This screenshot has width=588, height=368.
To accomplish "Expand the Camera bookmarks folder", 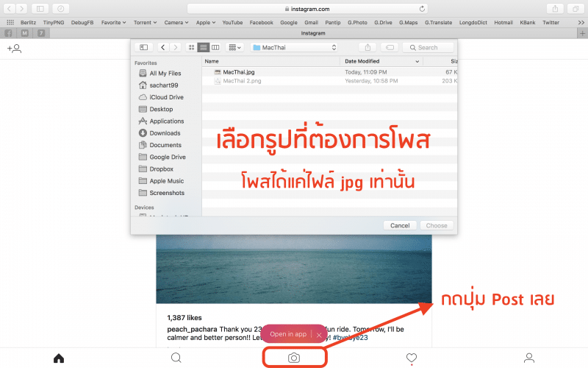I will (176, 23).
